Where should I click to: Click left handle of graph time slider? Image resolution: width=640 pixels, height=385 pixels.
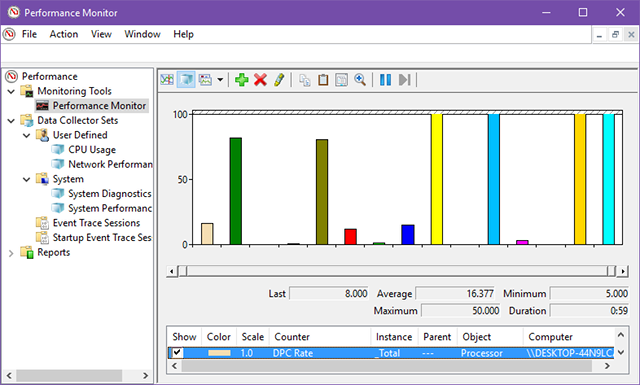click(x=183, y=271)
